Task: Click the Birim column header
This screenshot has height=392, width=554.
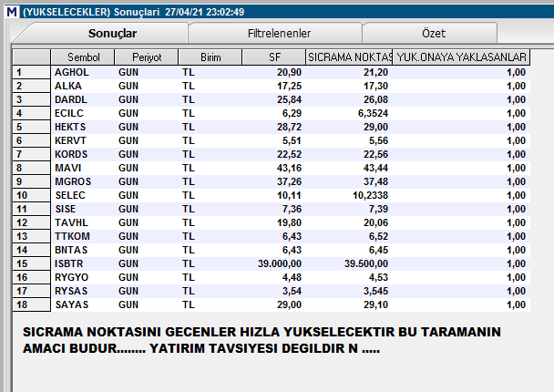Action: [x=210, y=57]
